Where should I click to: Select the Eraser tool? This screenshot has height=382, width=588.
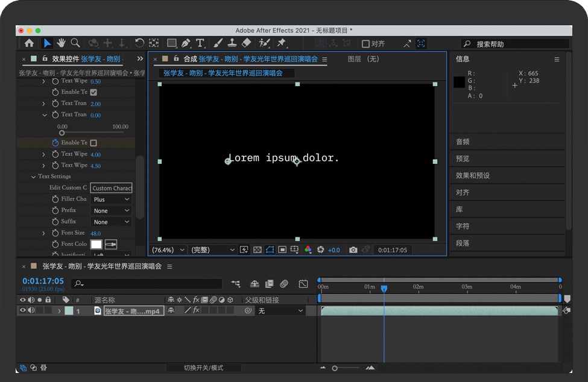pyautogui.click(x=246, y=43)
